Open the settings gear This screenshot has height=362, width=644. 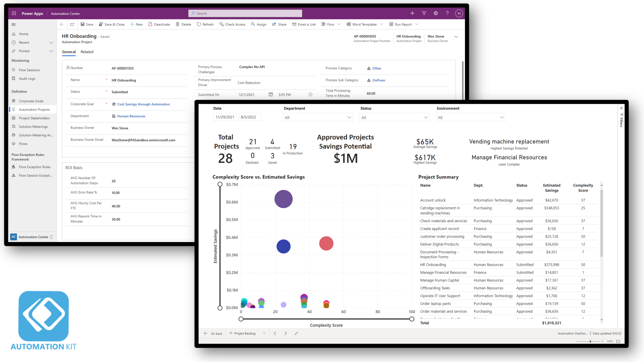(436, 13)
